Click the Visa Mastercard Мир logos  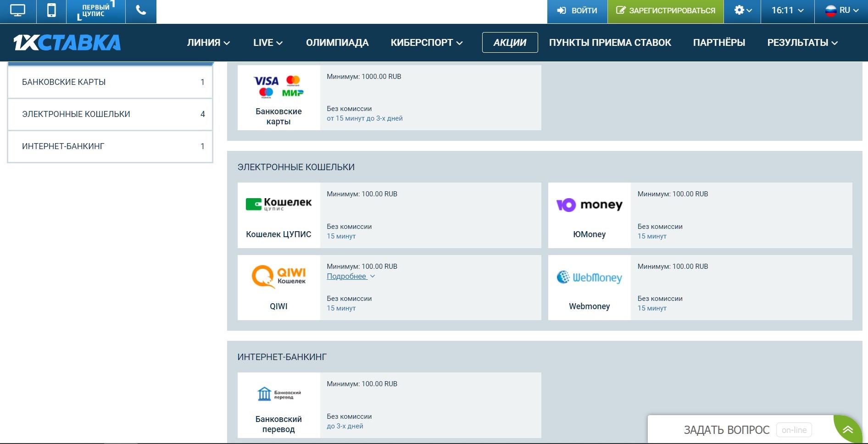pos(278,87)
